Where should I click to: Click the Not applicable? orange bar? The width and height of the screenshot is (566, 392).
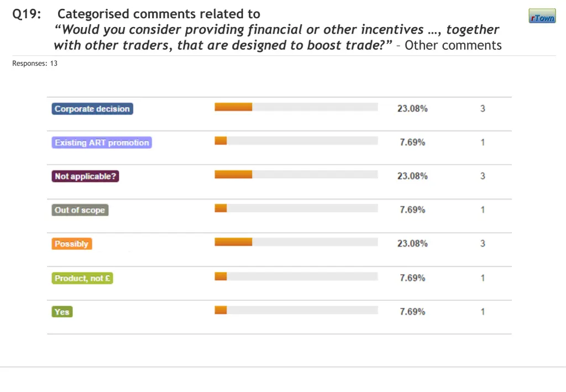pos(233,175)
